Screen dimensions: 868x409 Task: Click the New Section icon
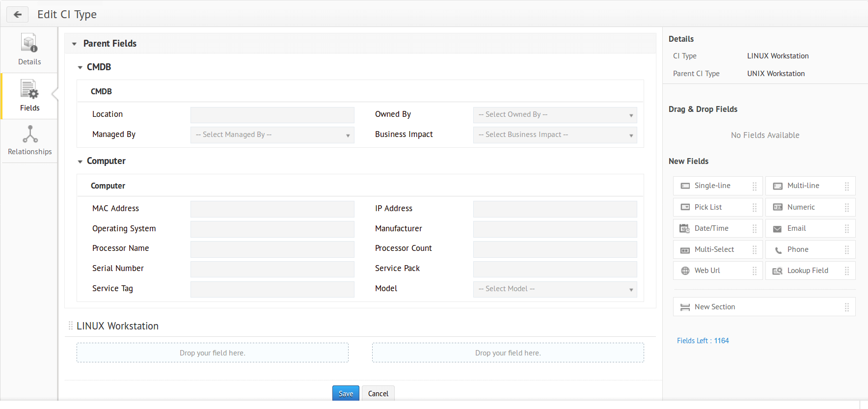pyautogui.click(x=685, y=307)
